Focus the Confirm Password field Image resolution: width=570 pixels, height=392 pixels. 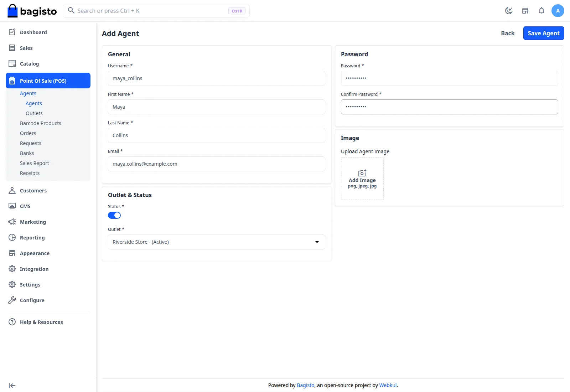[450, 107]
